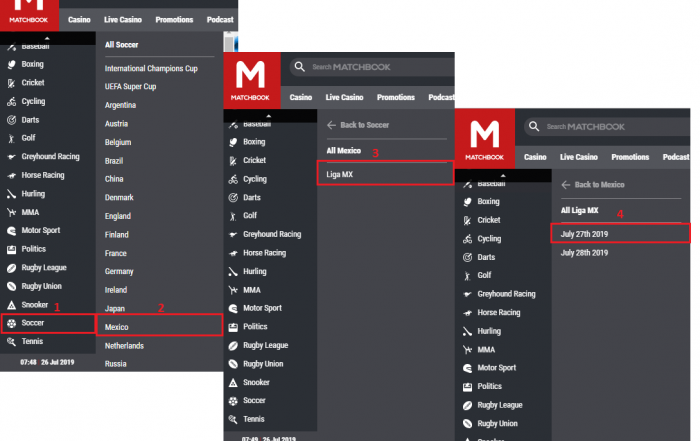Click the Boxing glove icon in the first panel
Image resolution: width=700 pixels, height=441 pixels.
[x=12, y=64]
